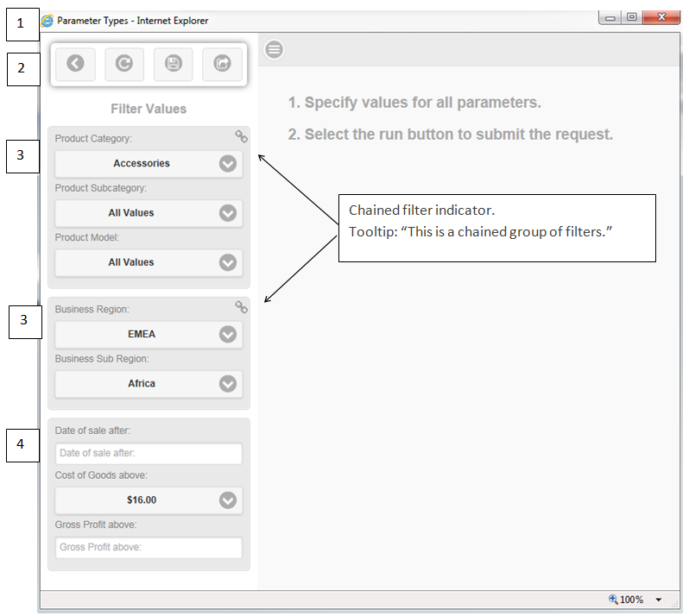Toggle the hamburger menu icon above report
This screenshot has height=616, width=689.
275,49
